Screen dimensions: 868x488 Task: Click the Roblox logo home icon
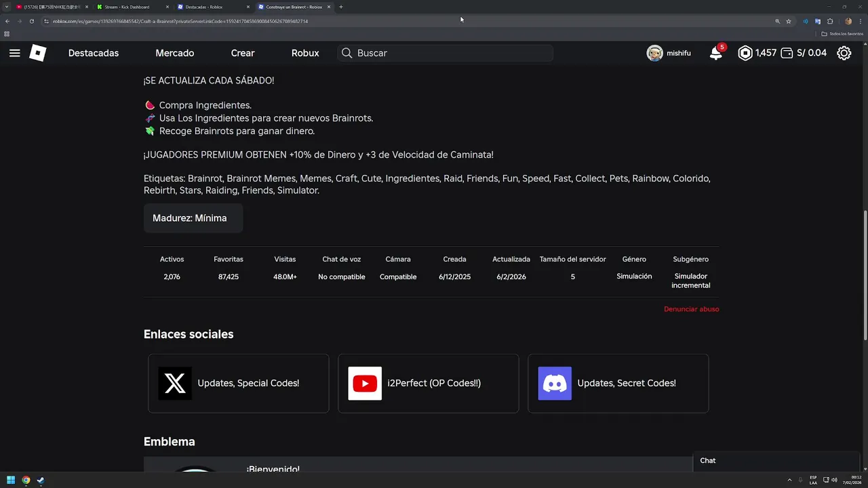(38, 53)
